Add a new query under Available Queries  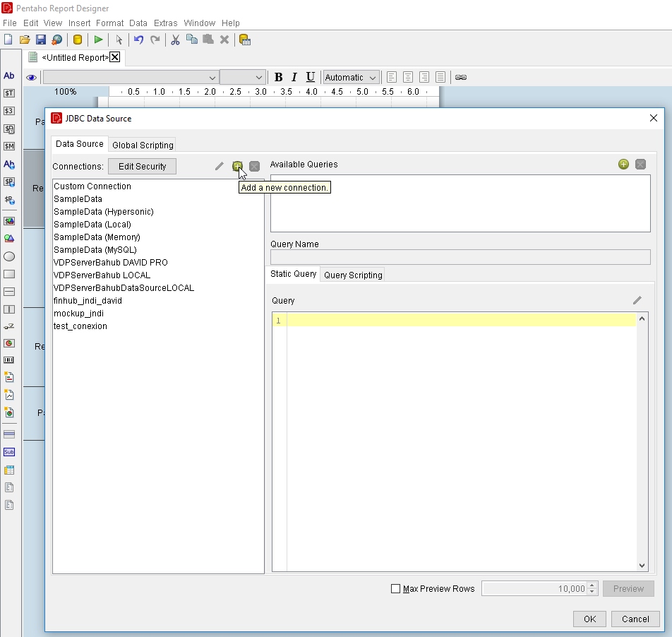pos(623,164)
